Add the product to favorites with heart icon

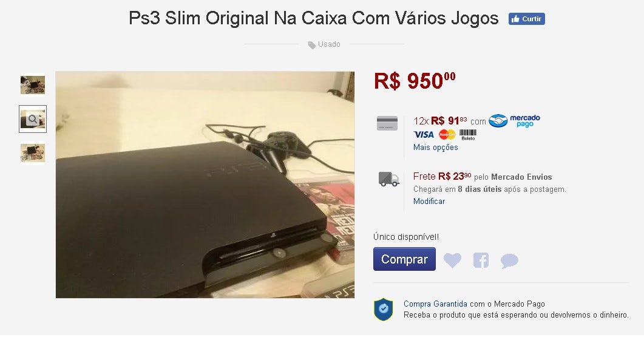(x=452, y=260)
